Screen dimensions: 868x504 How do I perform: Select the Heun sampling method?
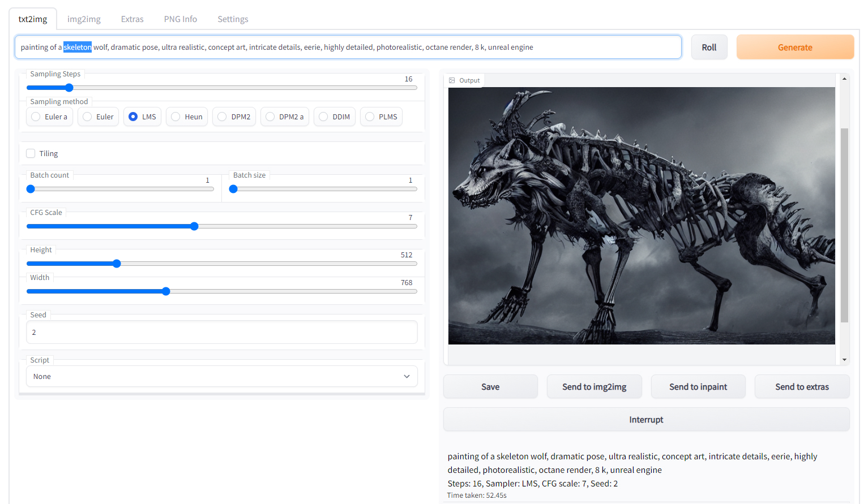click(187, 117)
